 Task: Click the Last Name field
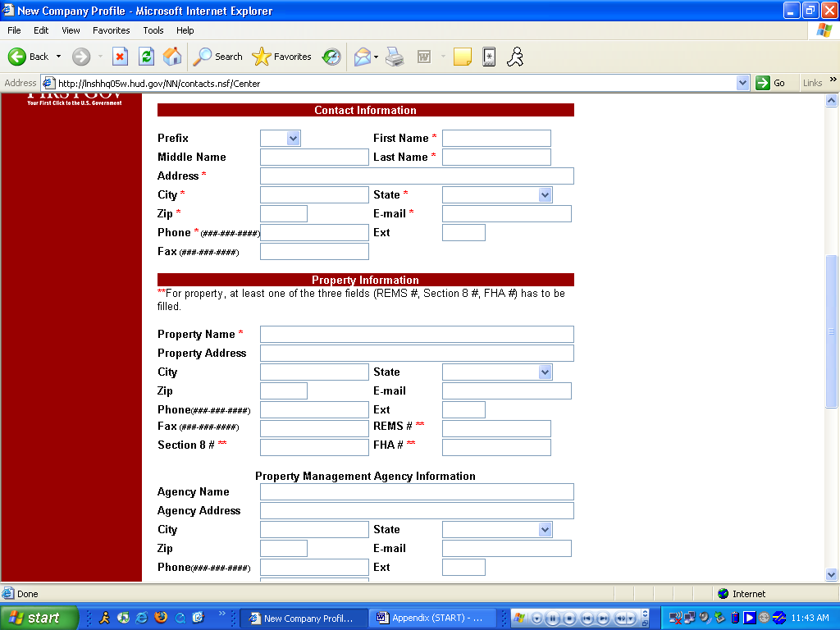point(496,157)
